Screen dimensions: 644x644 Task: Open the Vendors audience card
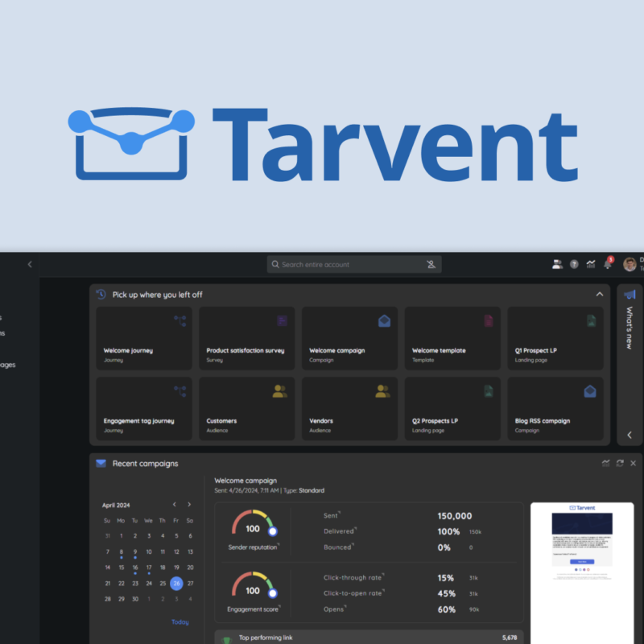coord(349,409)
